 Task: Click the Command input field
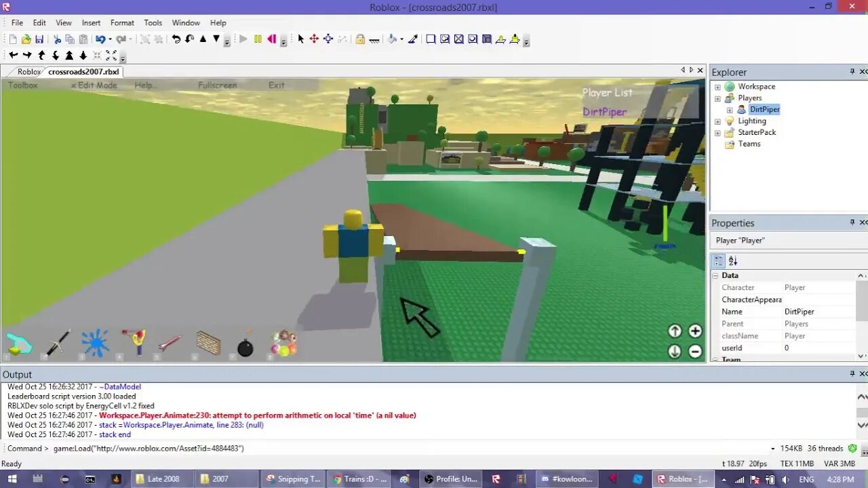coord(410,449)
